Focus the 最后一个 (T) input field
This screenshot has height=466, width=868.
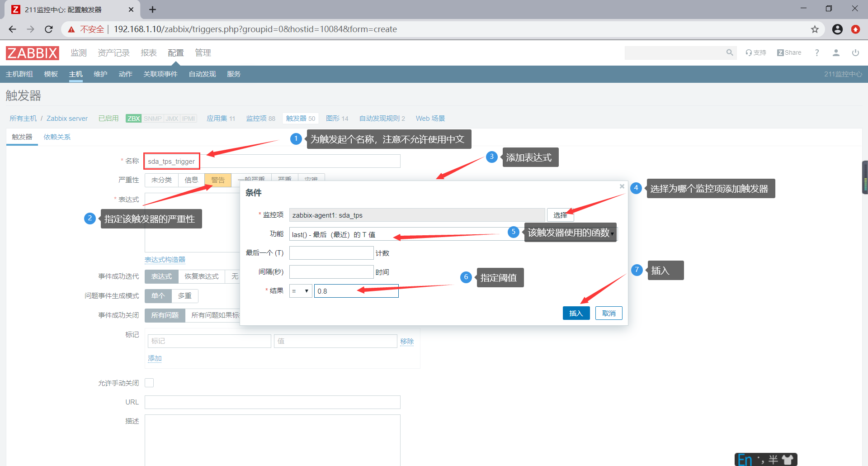pos(331,253)
